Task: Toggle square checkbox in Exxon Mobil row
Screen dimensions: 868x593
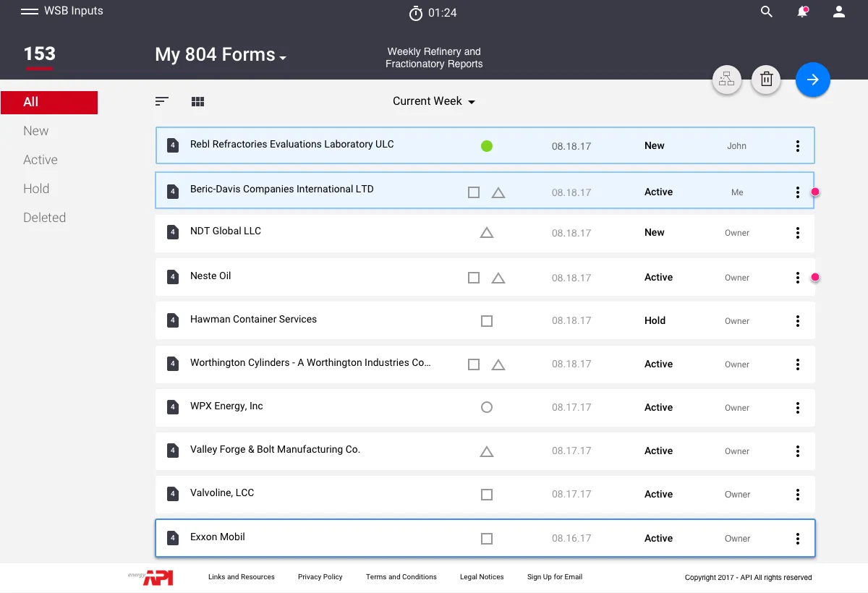Action: 487,539
